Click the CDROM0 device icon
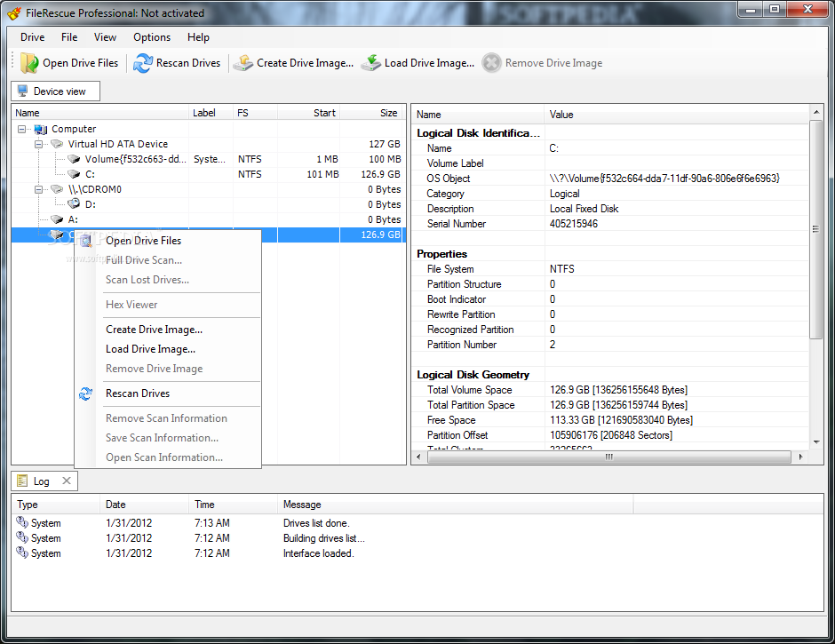 coord(57,189)
